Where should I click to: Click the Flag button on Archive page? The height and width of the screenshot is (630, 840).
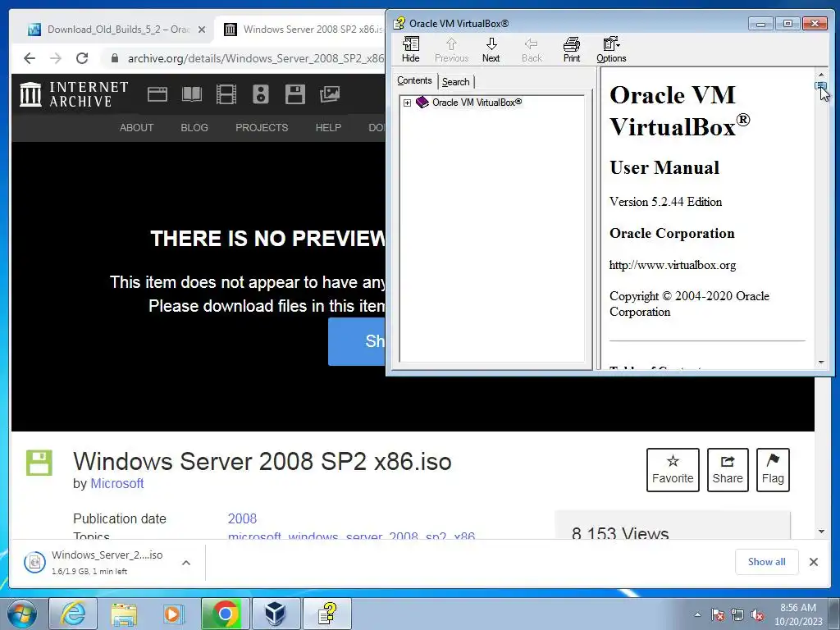[773, 470]
